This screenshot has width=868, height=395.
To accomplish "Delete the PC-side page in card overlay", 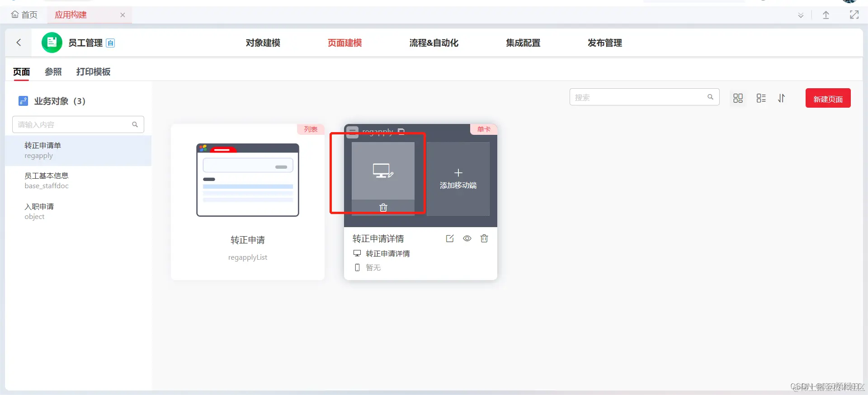I will coord(383,208).
